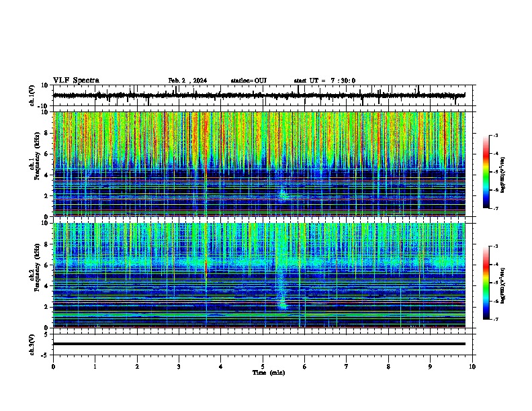This screenshot has height=411, width=532.
Task: Click the "8" kHz tick on ch.2 spectrogram axis
Action: click(x=46, y=244)
